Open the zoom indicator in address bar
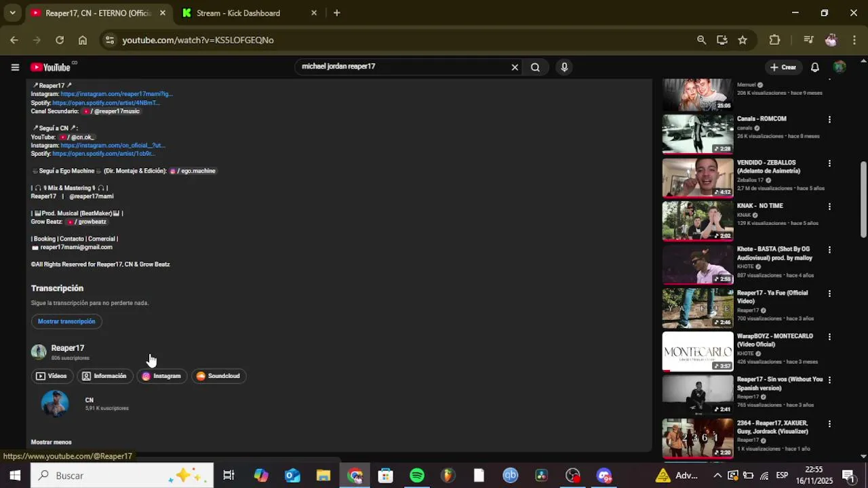 (701, 40)
